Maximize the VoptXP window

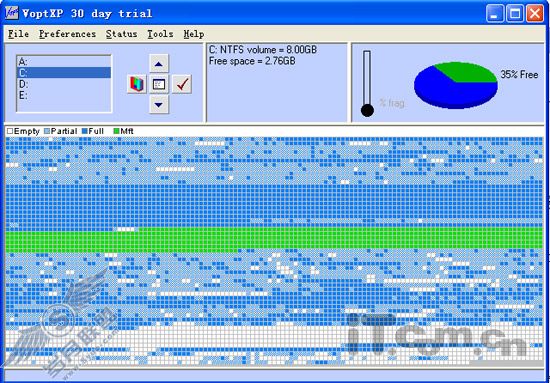515,14
